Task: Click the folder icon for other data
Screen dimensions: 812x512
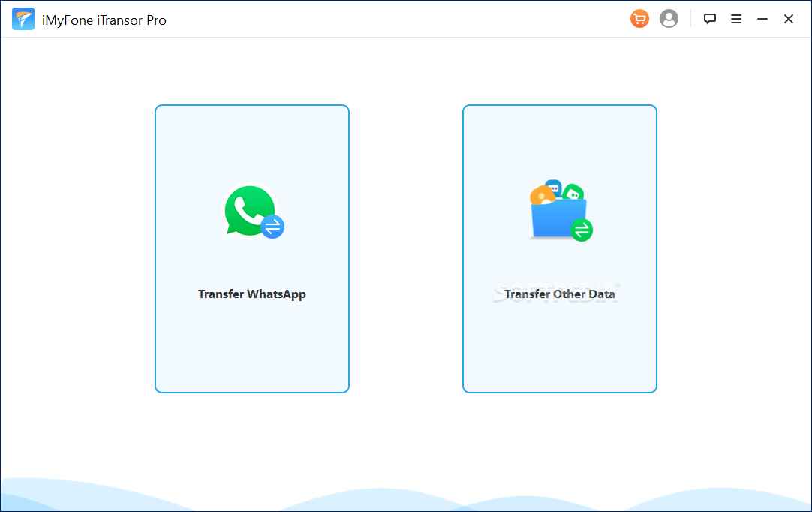Action: [x=561, y=211]
